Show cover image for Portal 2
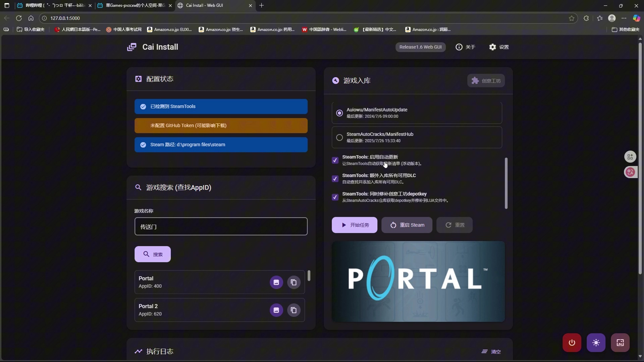644x362 pixels. [x=276, y=310]
